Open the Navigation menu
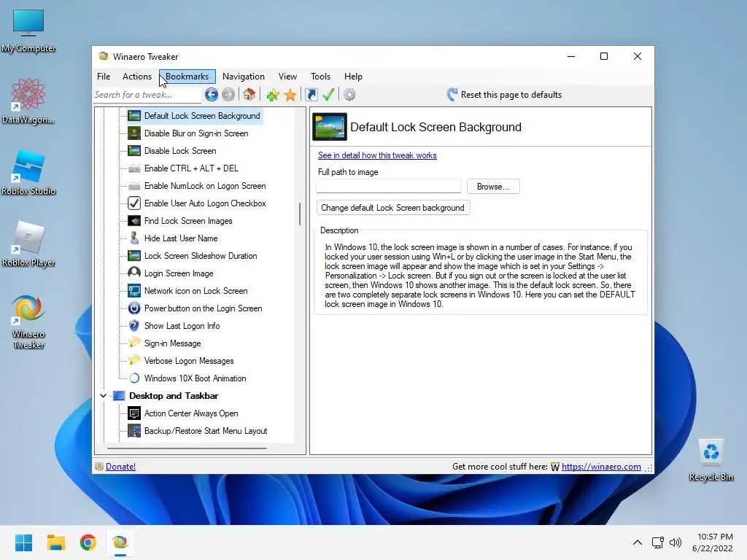This screenshot has height=560, width=747. [244, 77]
